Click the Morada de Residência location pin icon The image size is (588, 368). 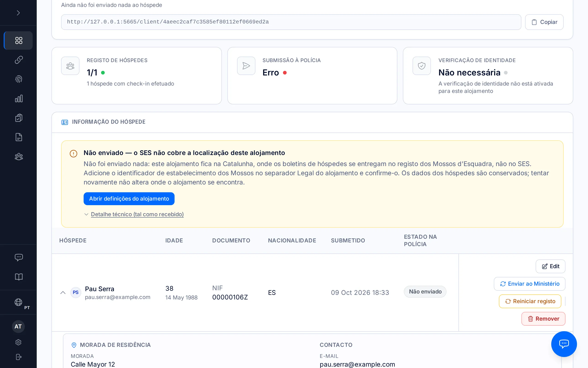(x=74, y=345)
